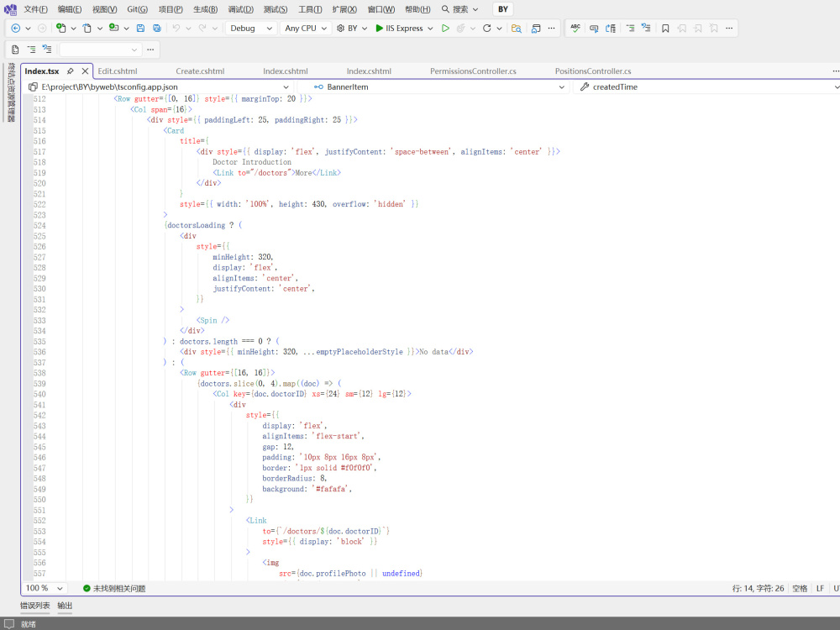
Task: Open the 调试(D) menu
Action: click(240, 9)
